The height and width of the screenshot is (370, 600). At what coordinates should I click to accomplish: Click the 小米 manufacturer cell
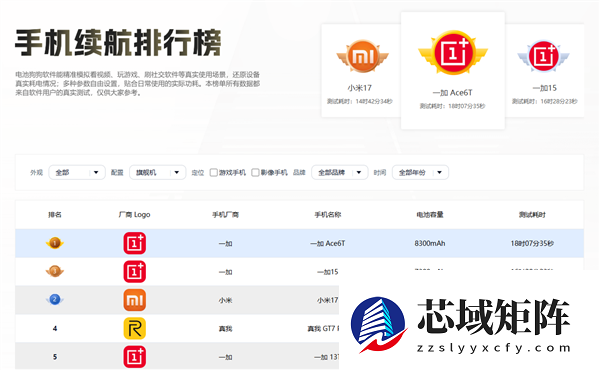point(225,300)
